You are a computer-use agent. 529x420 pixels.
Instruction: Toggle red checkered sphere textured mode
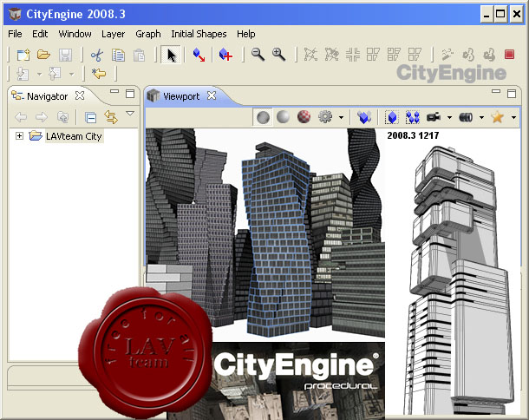[x=304, y=117]
